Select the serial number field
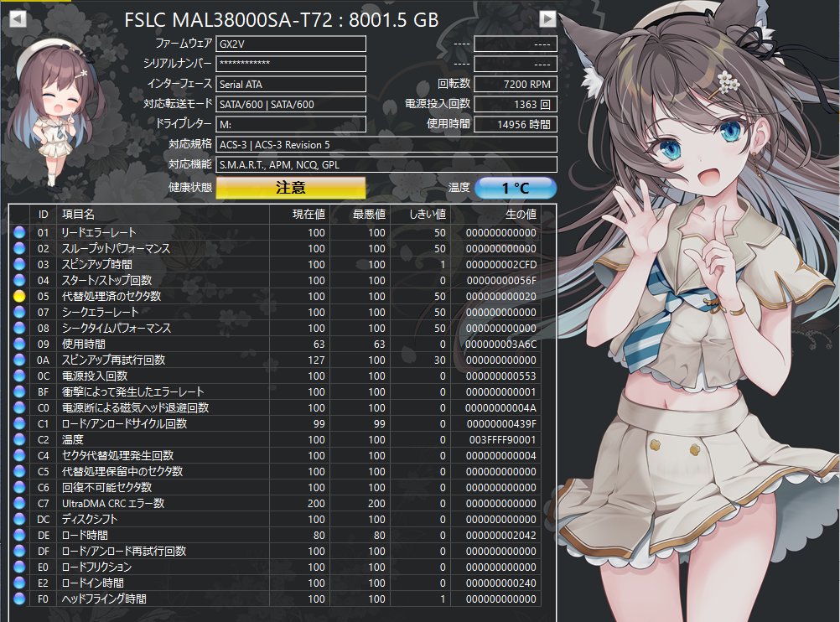 coord(291,64)
